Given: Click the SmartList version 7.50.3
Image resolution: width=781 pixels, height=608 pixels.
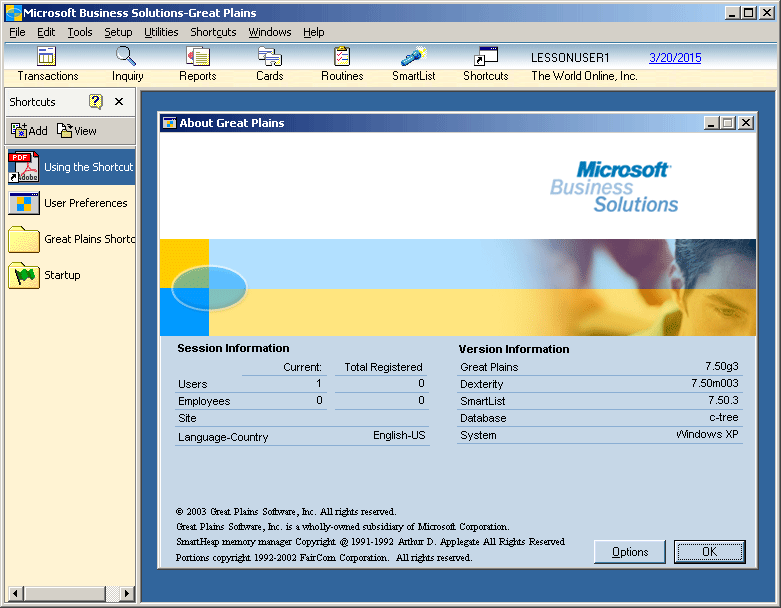Looking at the screenshot, I should pos(723,400).
